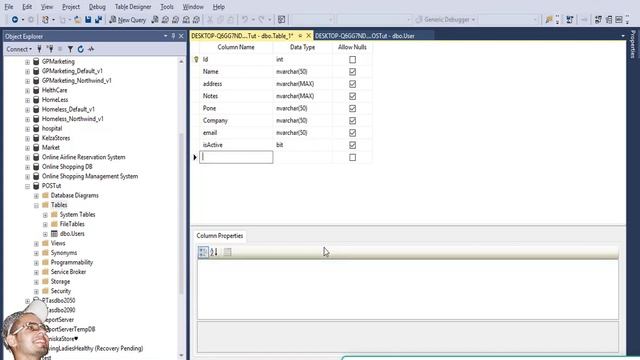
Task: Open the Generic Debugger dropdown
Action: pos(473,20)
